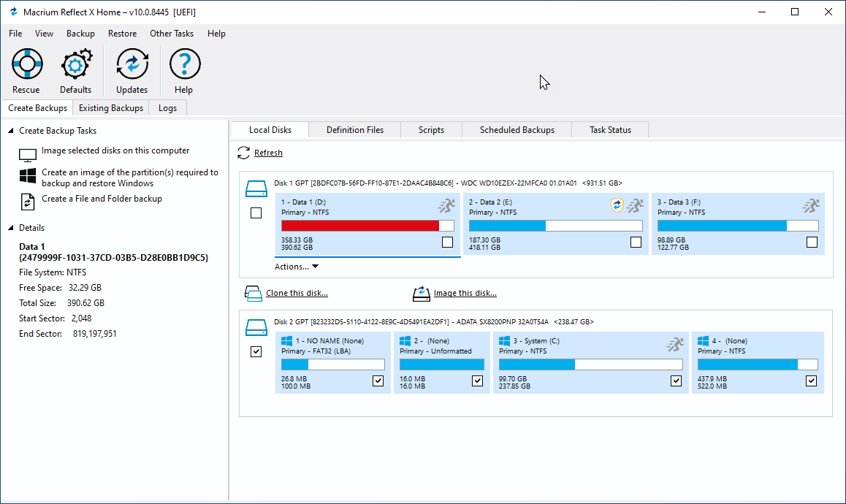Click the Refresh arrows icon
The width and height of the screenshot is (846, 504).
click(x=243, y=153)
